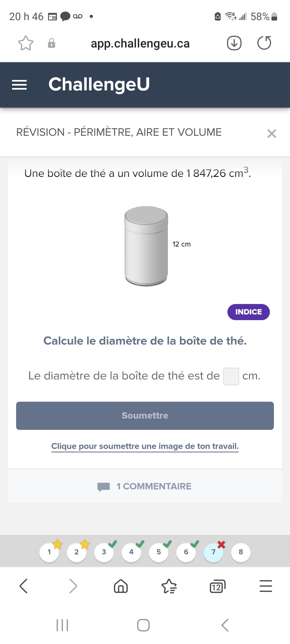Tap the Android recent apps button
290x644 pixels.
62,625
